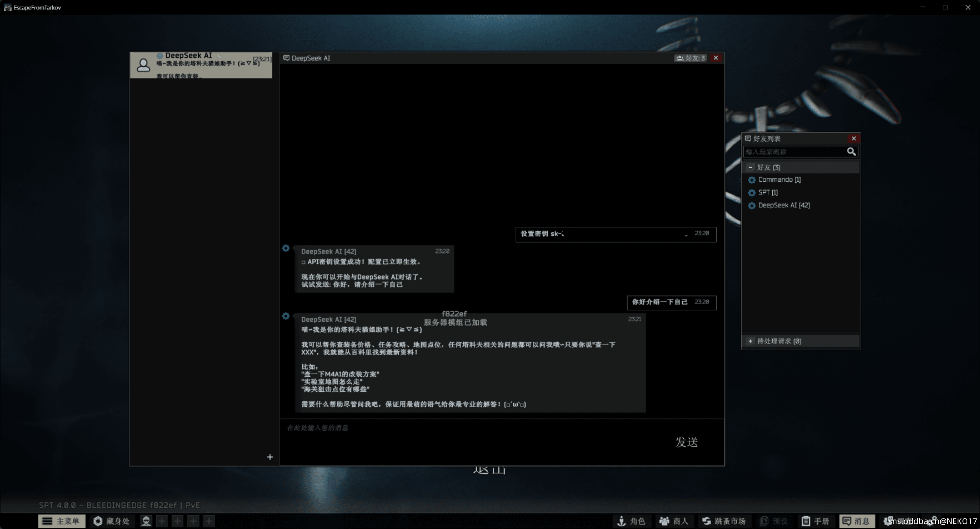This screenshot has width=980, height=529.
Task: Close the DeepSeek AI chat window
Action: [716, 58]
